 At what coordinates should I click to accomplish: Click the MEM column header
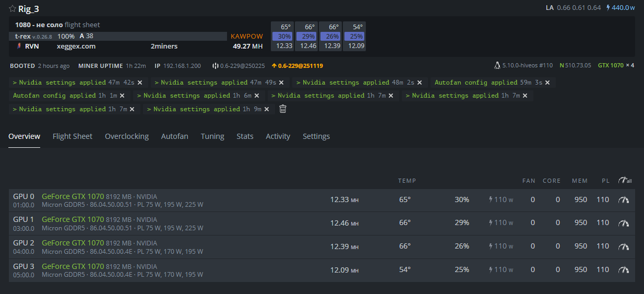click(580, 181)
